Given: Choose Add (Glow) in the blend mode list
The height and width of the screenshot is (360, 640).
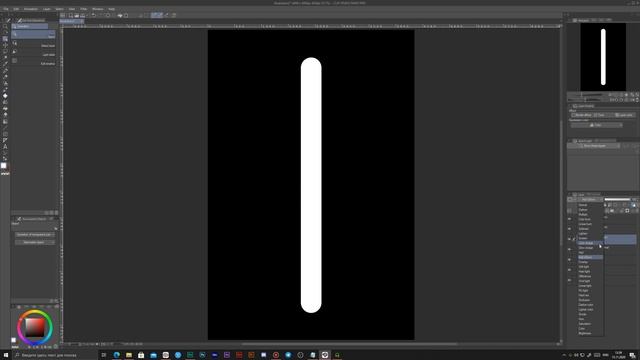Looking at the screenshot, I should [590, 257].
